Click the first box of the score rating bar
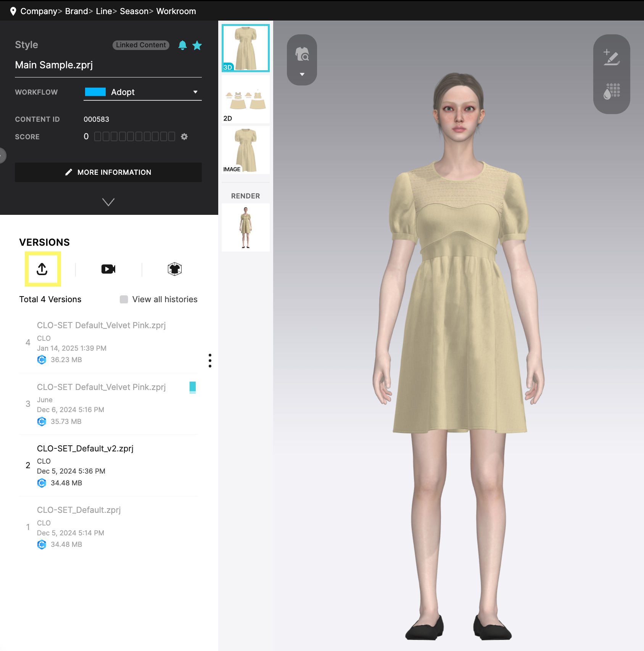 pos(98,136)
